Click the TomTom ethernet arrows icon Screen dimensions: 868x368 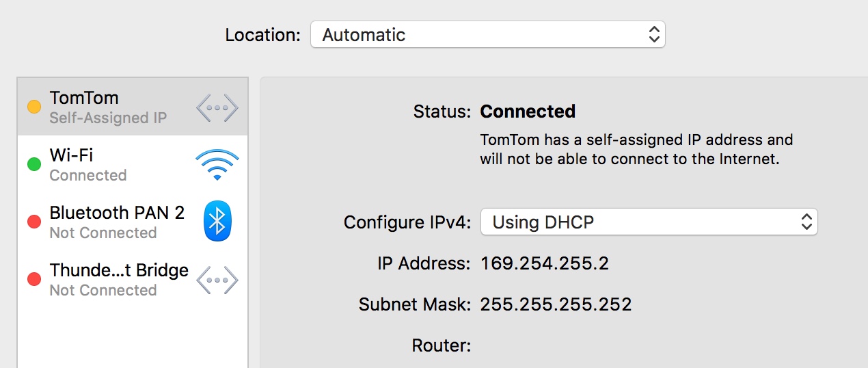tap(217, 107)
